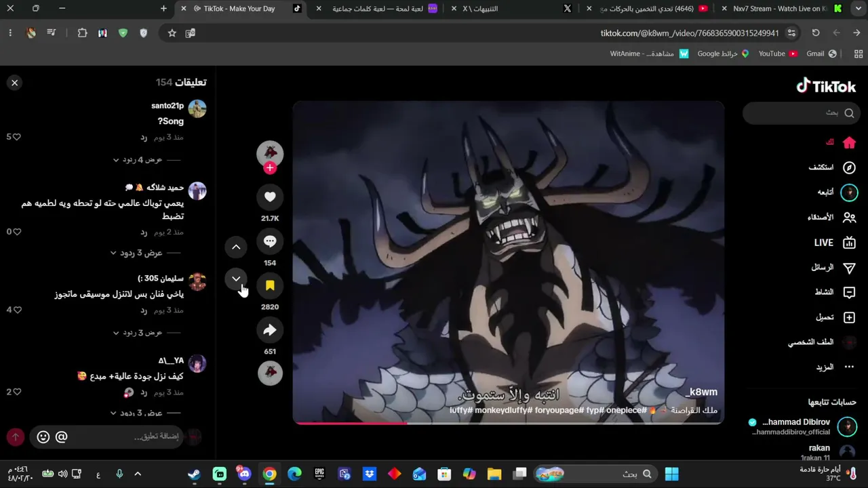The image size is (868, 488).
Task: Go to the For You home page
Action: [x=840, y=142]
